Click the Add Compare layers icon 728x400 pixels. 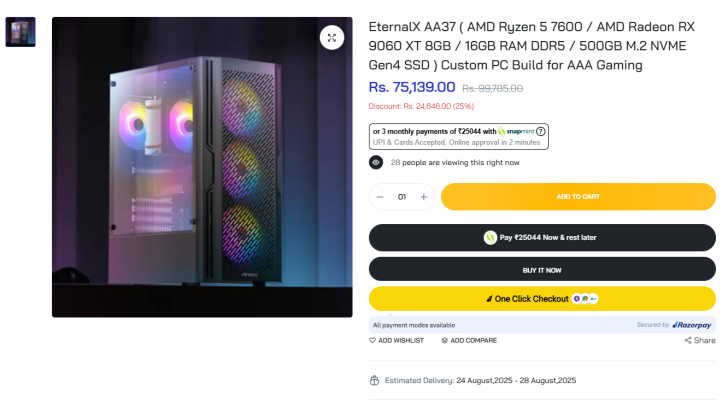[444, 340]
